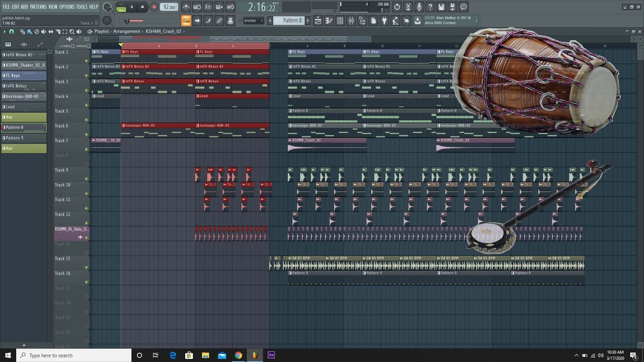Open the ADD menu
The height and width of the screenshot is (362, 644).
24,7
